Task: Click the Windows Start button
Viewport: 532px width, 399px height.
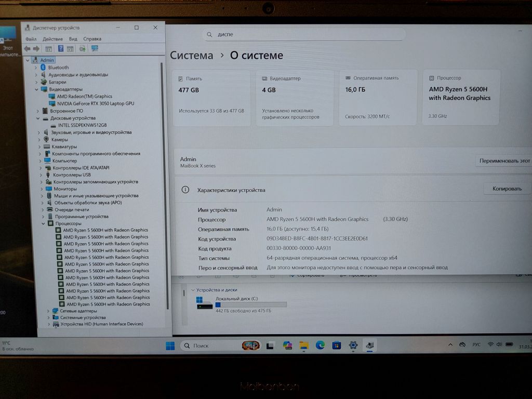Action: pos(170,346)
